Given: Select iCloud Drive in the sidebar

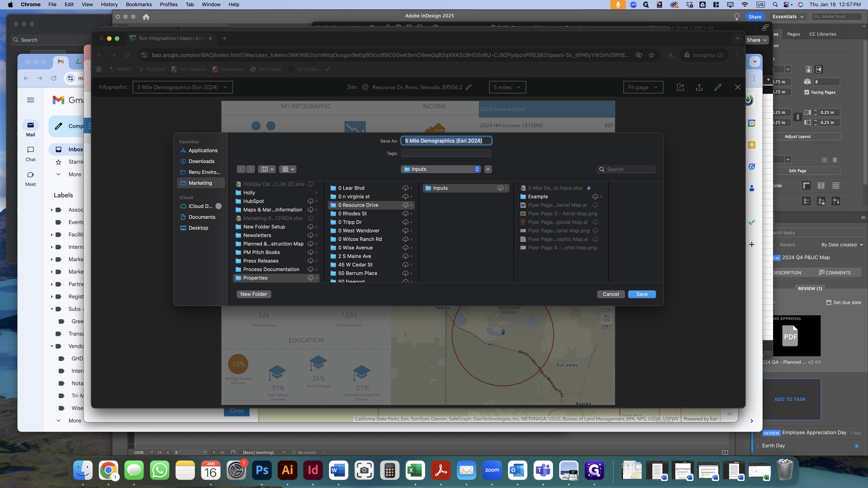Looking at the screenshot, I should 201,206.
